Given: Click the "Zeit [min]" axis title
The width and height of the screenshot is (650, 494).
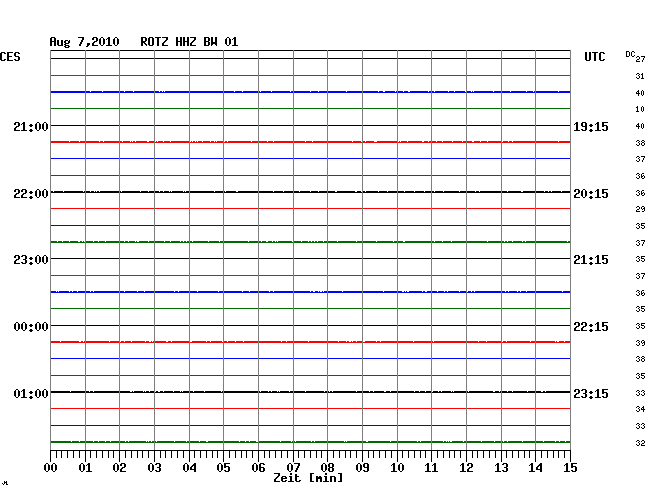Looking at the screenshot, I should pos(308,478).
